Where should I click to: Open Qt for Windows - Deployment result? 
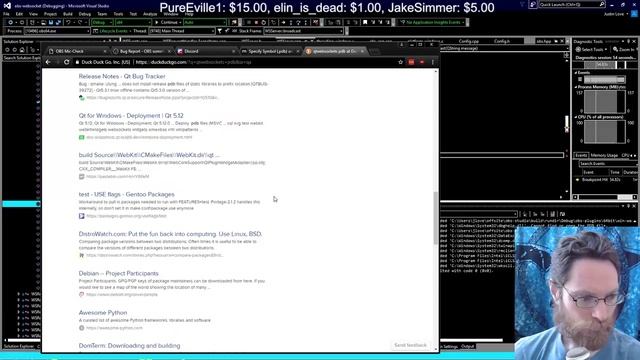pos(131,116)
